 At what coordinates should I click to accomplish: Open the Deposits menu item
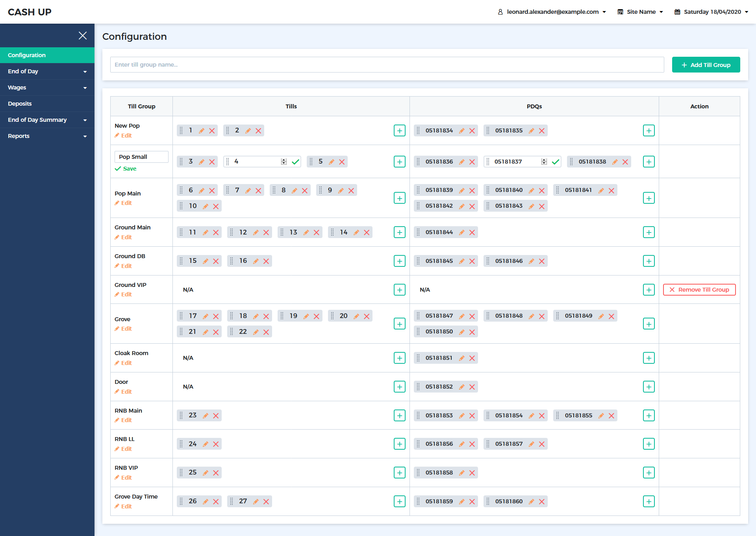[x=20, y=104]
